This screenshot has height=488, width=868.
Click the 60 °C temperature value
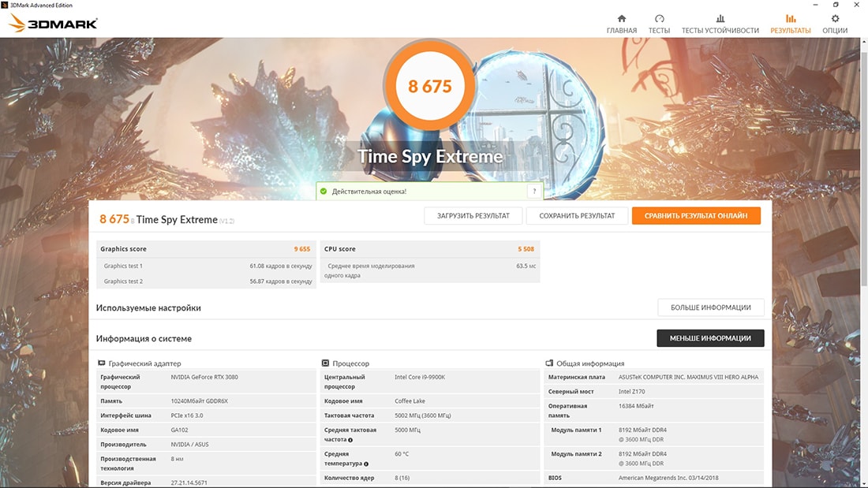[402, 454]
